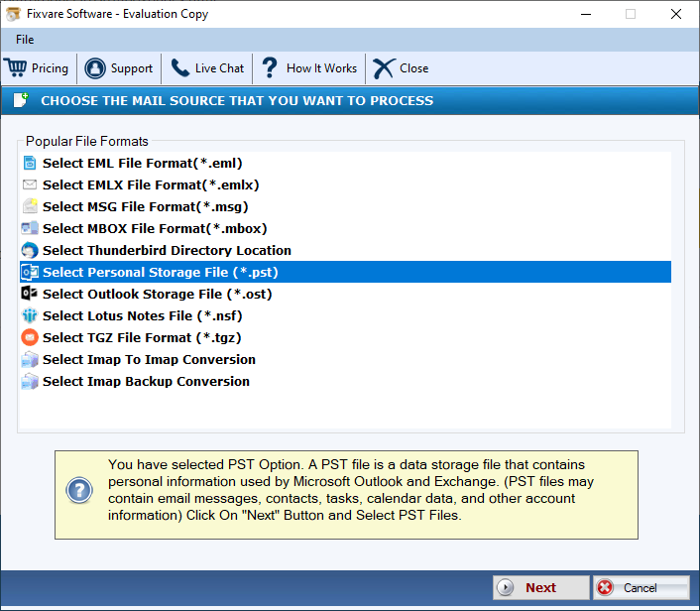Click the Close X icon in toolbar

384,68
